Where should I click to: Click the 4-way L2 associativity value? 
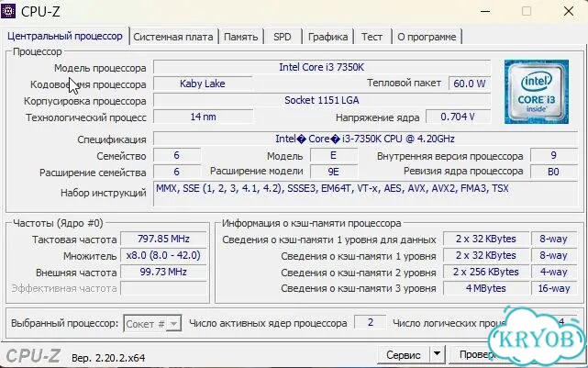tap(554, 272)
